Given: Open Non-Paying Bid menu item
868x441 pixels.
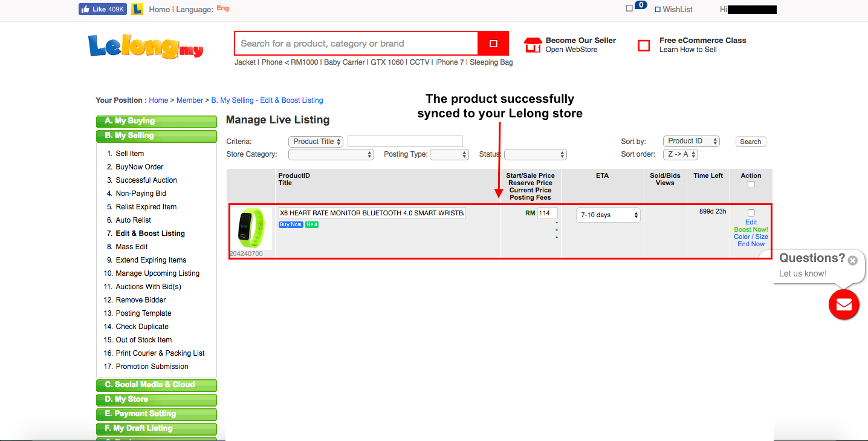Looking at the screenshot, I should click(x=141, y=194).
